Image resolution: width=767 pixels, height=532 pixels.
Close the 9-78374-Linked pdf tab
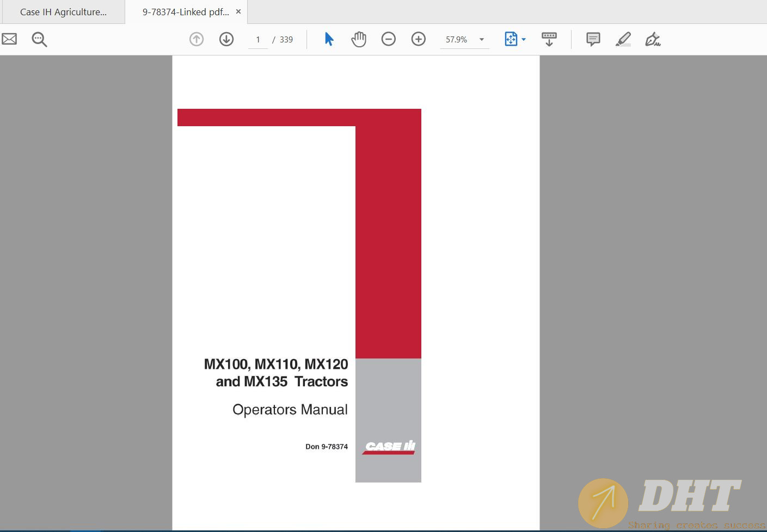238,11
